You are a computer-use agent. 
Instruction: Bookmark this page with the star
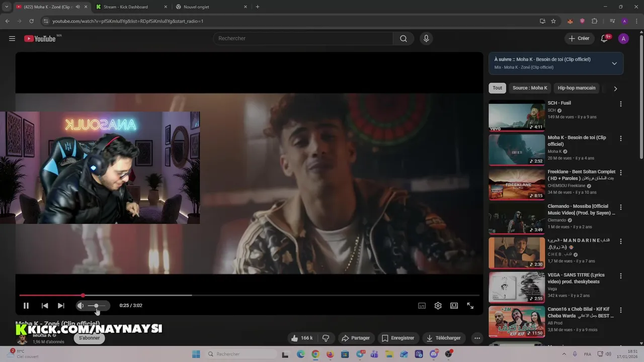tap(553, 21)
